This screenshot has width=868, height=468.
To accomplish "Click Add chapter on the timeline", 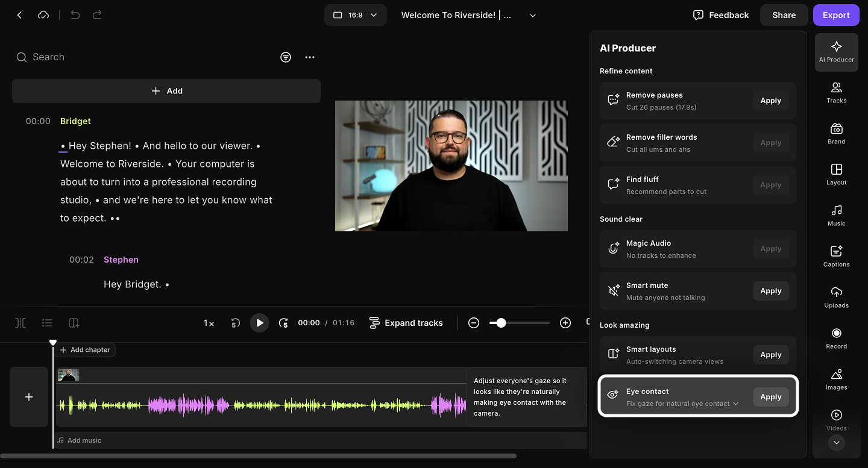I will 85,350.
